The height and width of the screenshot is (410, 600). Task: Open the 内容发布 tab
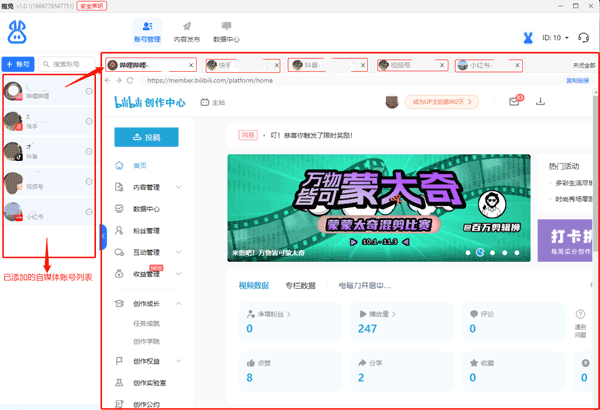187,32
